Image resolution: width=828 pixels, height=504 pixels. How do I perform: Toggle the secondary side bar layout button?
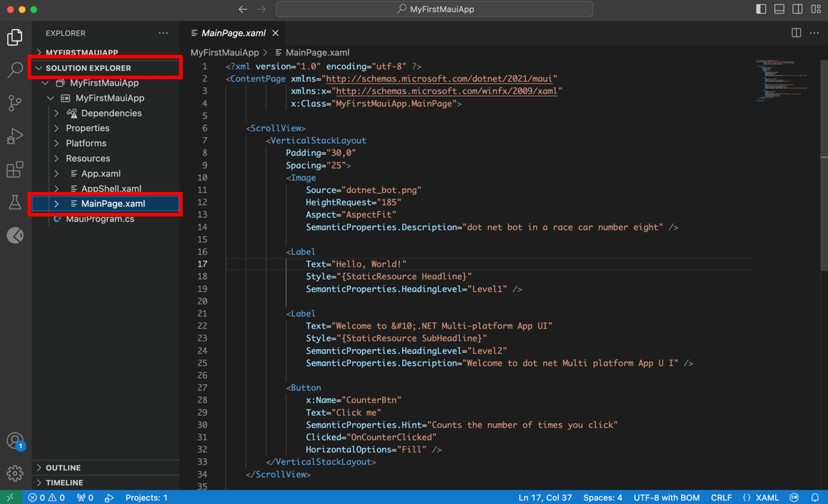(797, 9)
